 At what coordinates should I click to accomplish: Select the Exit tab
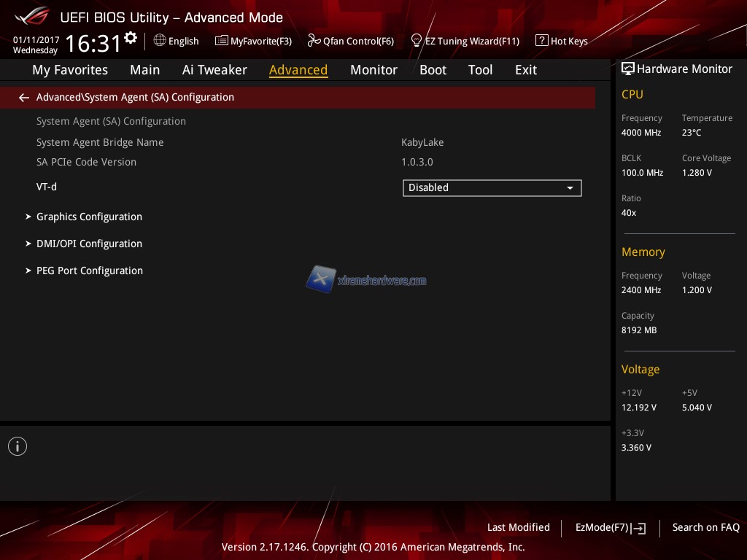tap(525, 70)
